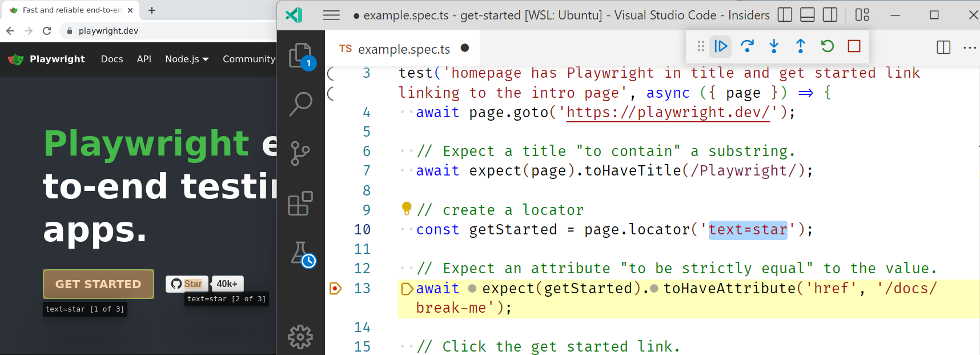The width and height of the screenshot is (980, 355).
Task: Click the debug Step Into button
Action: pos(774,46)
